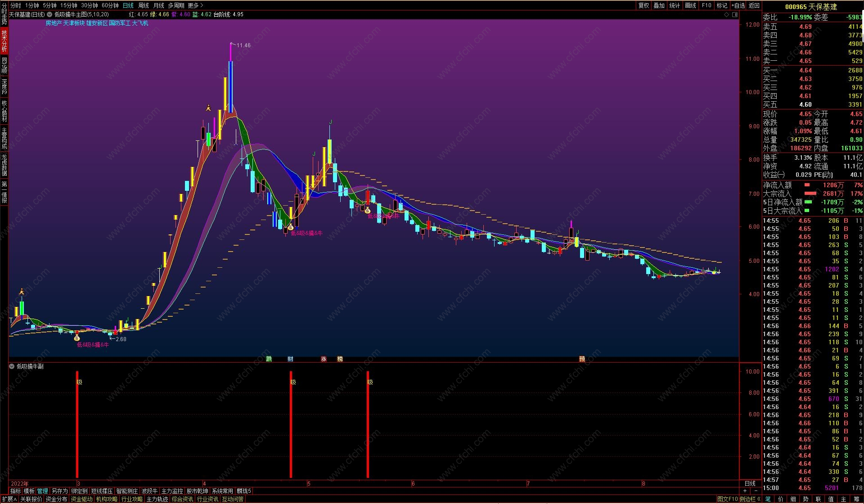
Task: Click the 返回 back button
Action: click(754, 5)
